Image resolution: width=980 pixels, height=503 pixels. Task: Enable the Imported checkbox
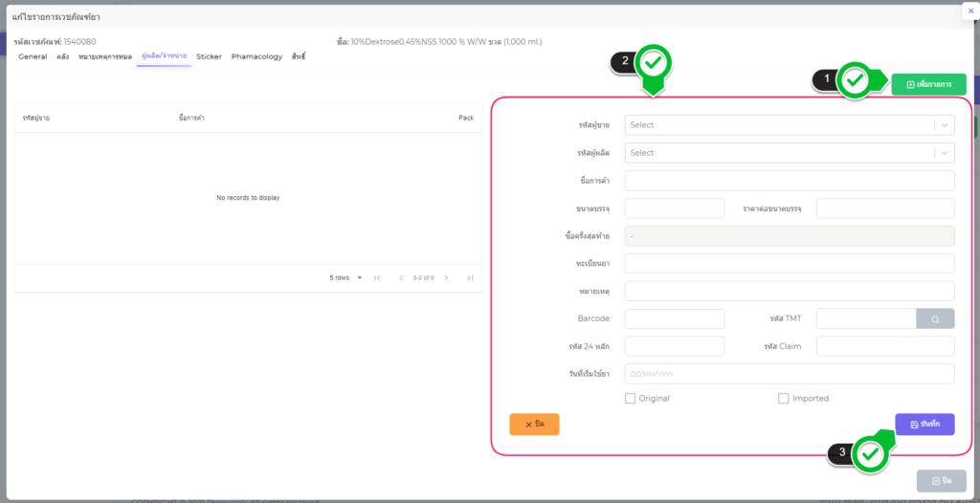783,398
